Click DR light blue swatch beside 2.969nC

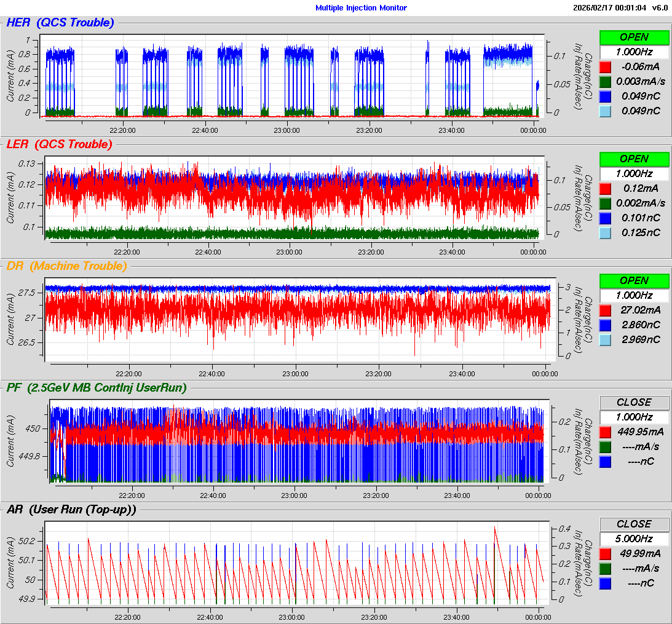[605, 339]
